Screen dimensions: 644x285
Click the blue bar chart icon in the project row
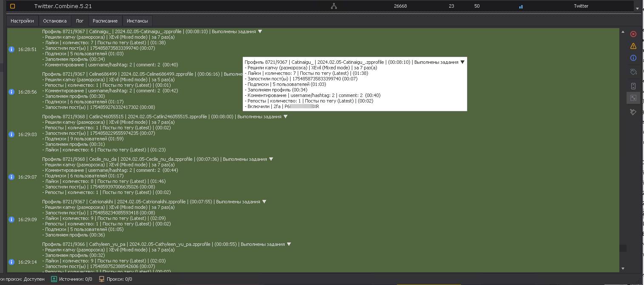point(521,7)
